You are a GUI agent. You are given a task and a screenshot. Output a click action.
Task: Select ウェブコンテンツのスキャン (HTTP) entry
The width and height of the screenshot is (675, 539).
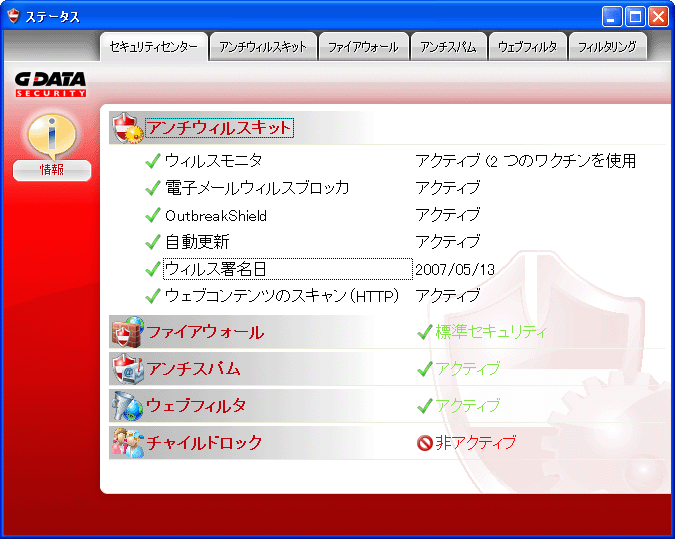(282, 296)
